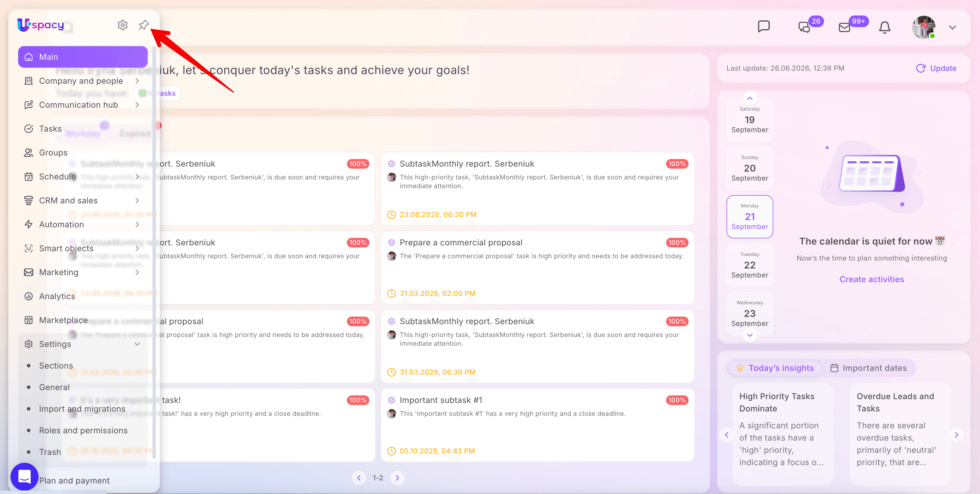Image resolution: width=980 pixels, height=494 pixels.
Task: Pin the sidebar menu
Action: 143,25
